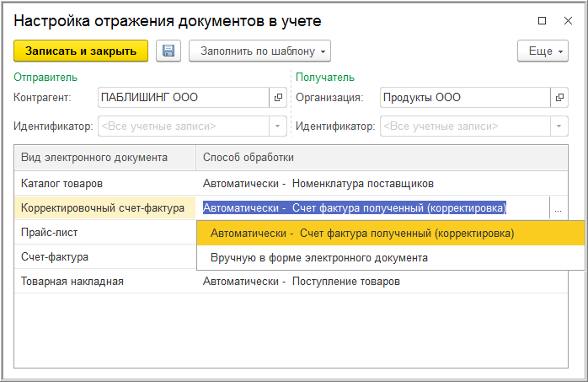This screenshot has height=382, width=588.
Task: Click the Контрагент input field
Action: (x=183, y=97)
